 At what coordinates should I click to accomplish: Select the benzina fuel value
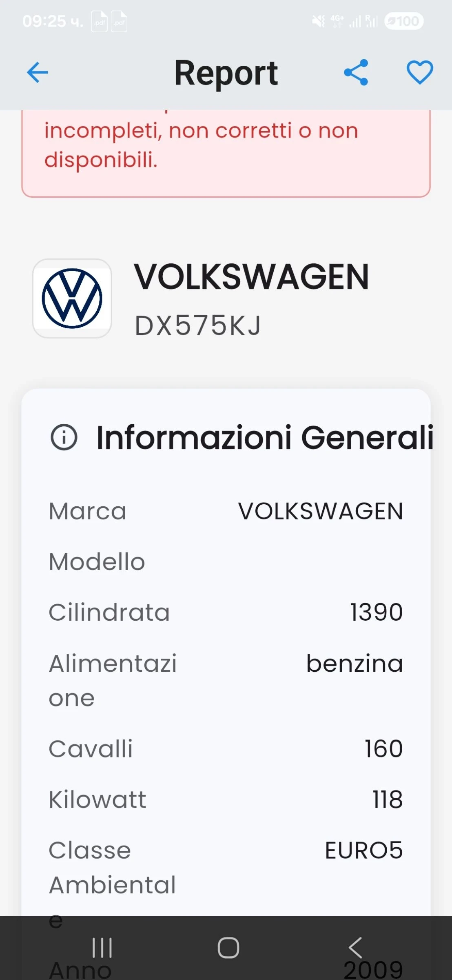pos(354,663)
